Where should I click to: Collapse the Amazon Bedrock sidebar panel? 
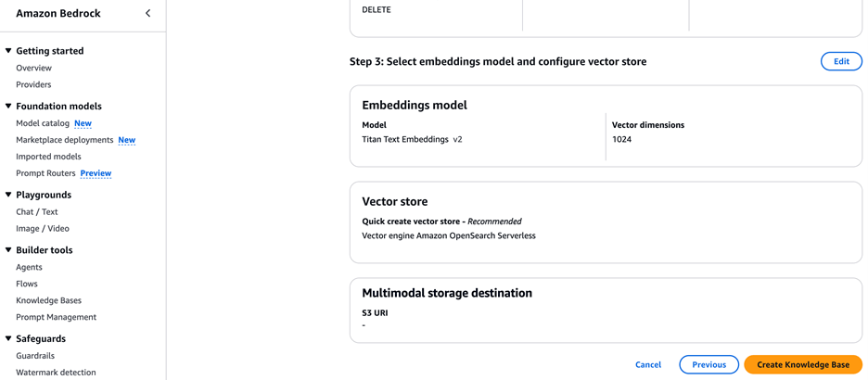(x=148, y=14)
